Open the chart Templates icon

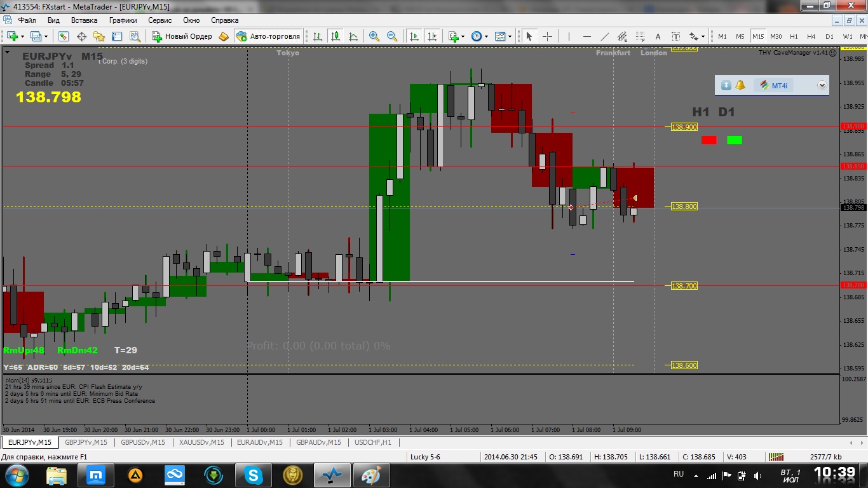click(x=500, y=36)
